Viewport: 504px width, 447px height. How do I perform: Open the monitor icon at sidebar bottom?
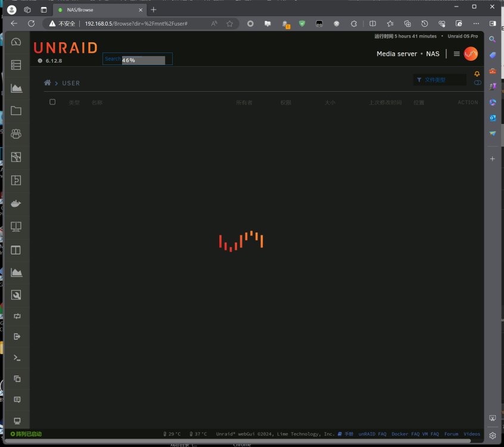point(17,421)
